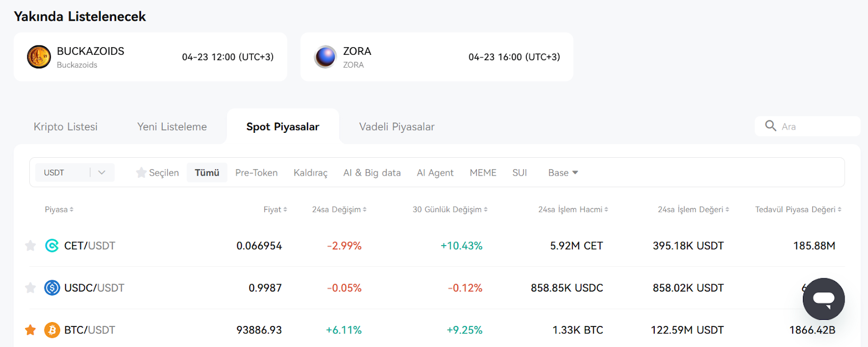Sort by the Fiyat column
This screenshot has height=347, width=868.
click(275, 209)
